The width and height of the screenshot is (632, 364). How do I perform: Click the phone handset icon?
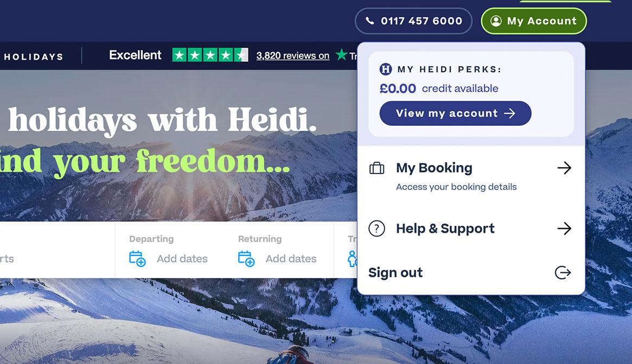(x=369, y=21)
